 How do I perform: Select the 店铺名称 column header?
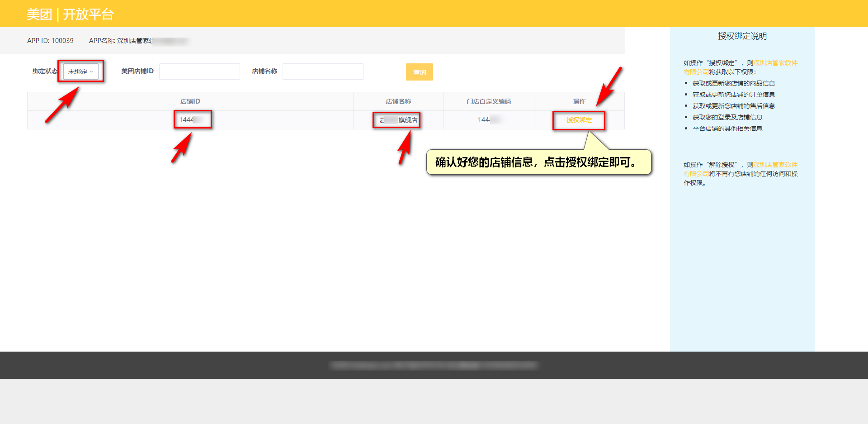coord(398,101)
